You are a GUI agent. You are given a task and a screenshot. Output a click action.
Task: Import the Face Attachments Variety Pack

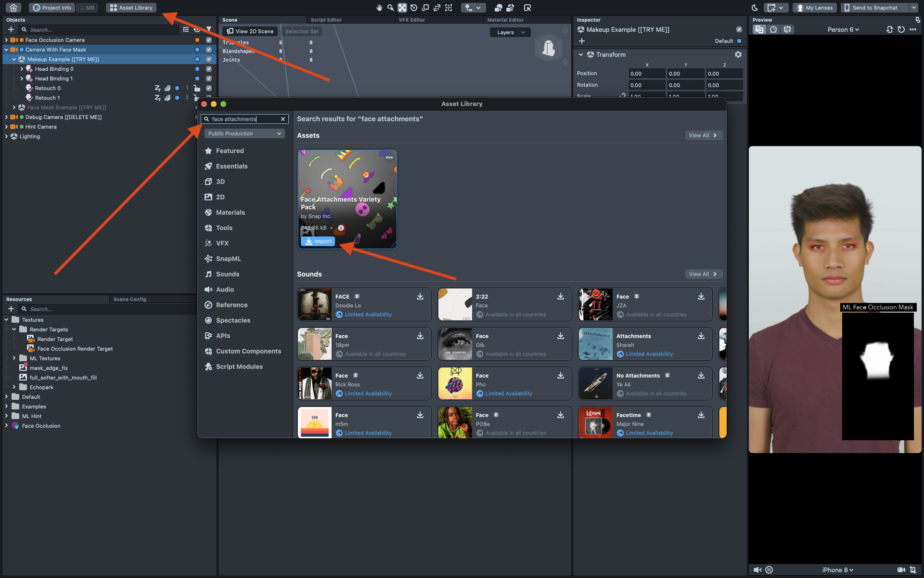point(318,241)
